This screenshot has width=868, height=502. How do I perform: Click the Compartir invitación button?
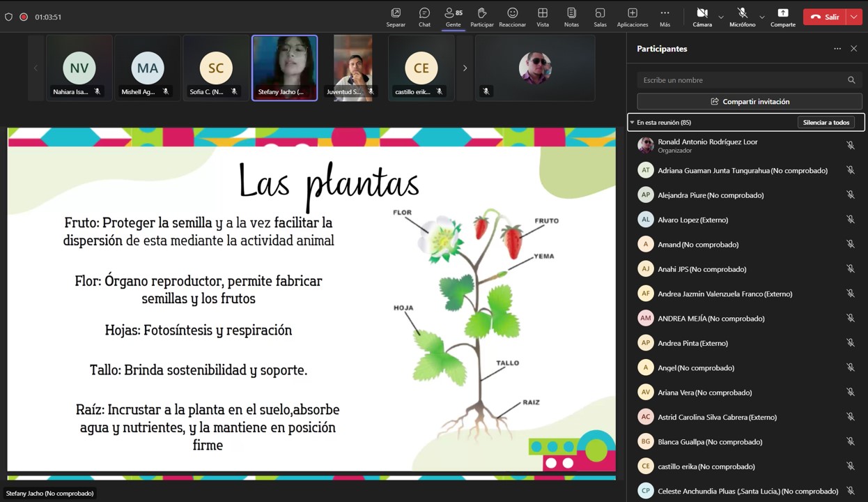(749, 102)
